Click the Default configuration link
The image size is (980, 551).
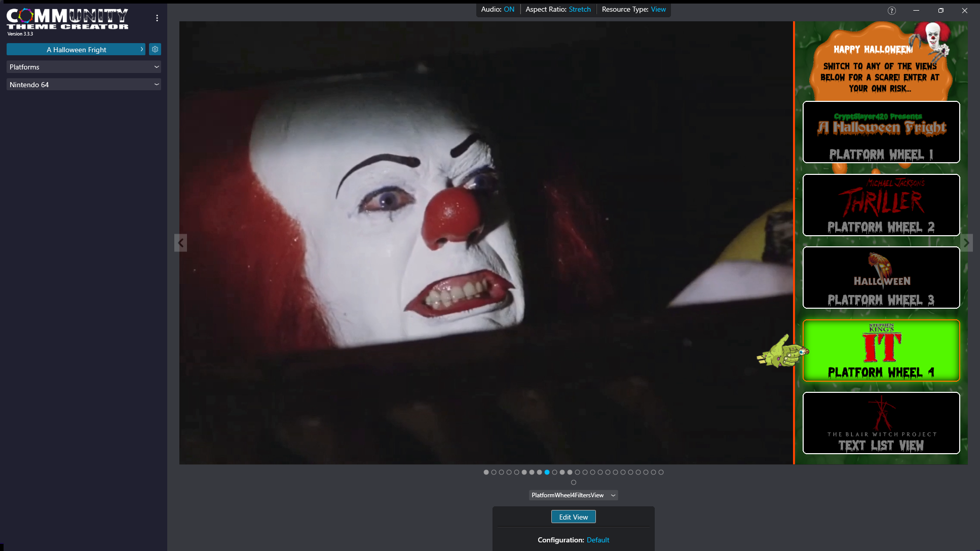pos(598,540)
